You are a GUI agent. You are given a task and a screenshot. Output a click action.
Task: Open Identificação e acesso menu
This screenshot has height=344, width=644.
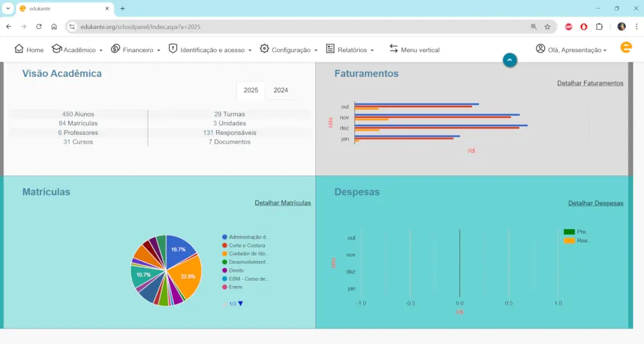click(210, 49)
